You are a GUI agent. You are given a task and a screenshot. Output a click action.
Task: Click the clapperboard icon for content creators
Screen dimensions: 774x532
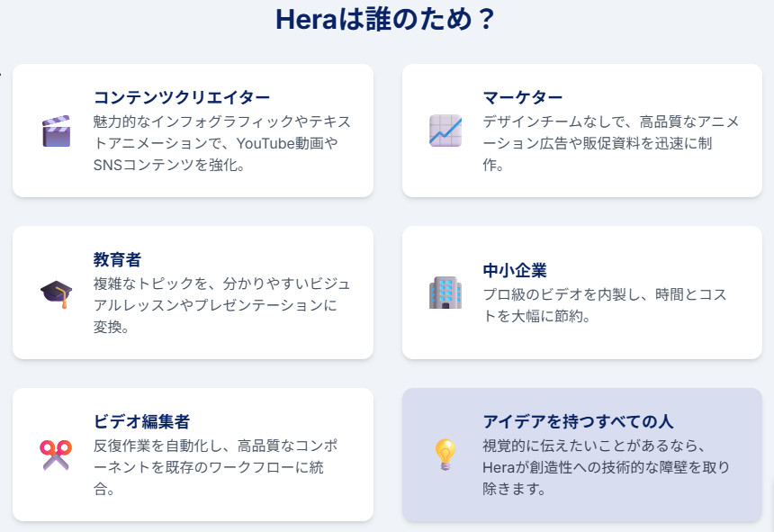pos(56,131)
